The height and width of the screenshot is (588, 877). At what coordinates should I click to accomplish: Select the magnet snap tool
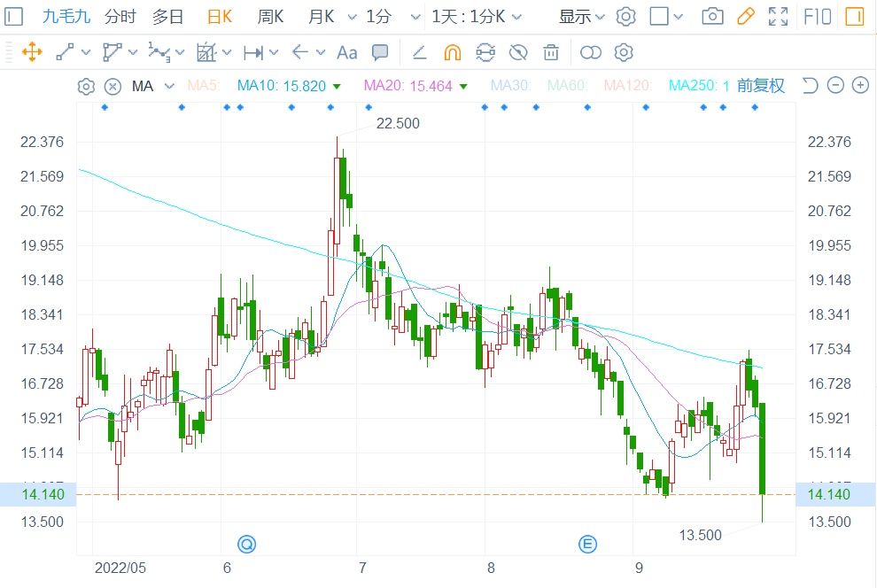(452, 52)
